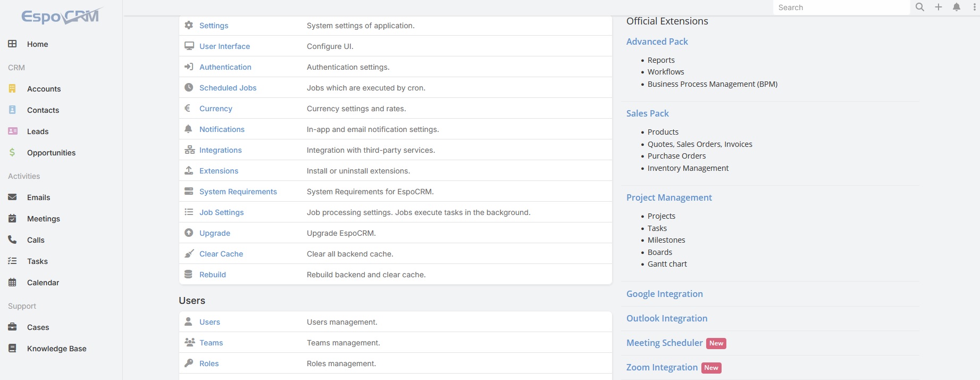The width and height of the screenshot is (980, 380).
Task: Click the Users person icon
Action: pyautogui.click(x=188, y=321)
